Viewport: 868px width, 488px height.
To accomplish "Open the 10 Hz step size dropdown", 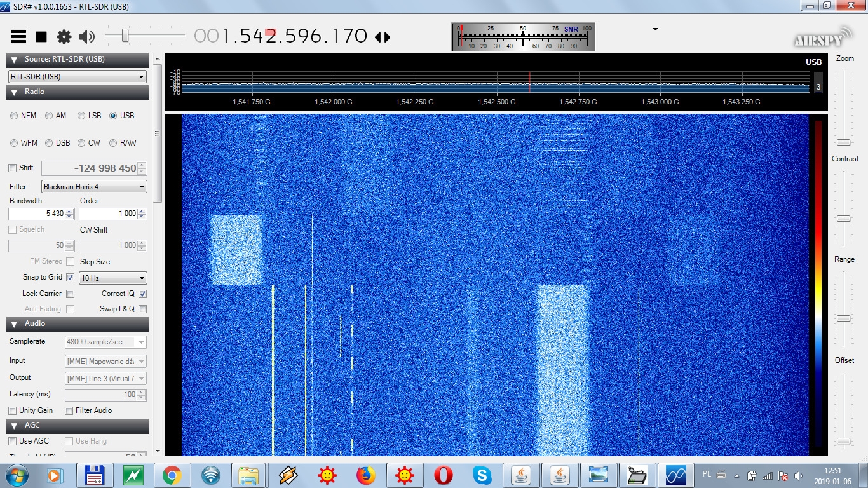I will [113, 278].
